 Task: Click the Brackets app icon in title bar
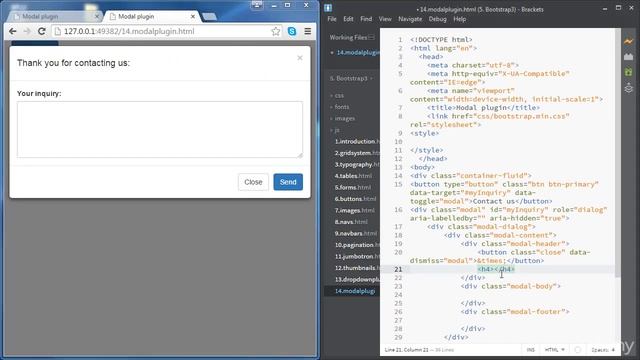pos(328,8)
